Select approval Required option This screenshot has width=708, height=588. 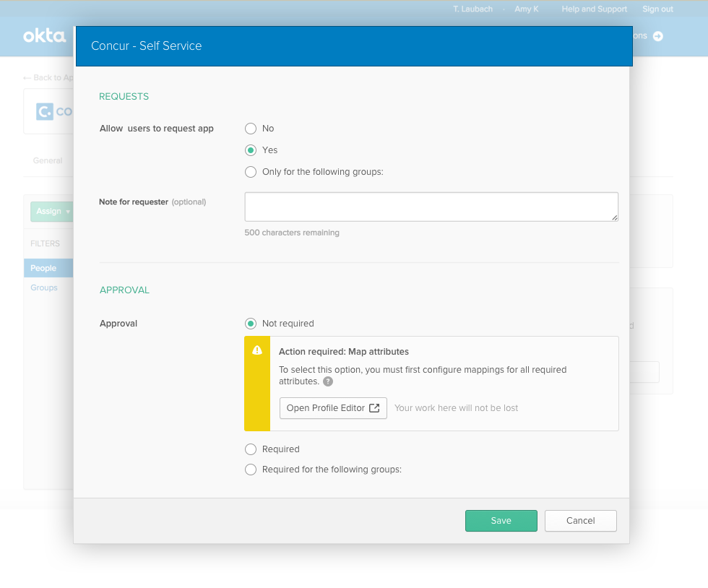tap(251, 449)
